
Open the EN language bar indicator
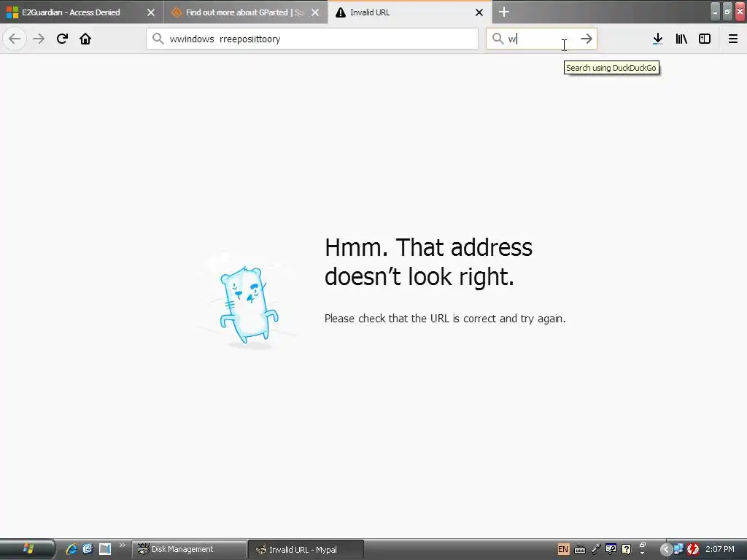pyautogui.click(x=563, y=549)
